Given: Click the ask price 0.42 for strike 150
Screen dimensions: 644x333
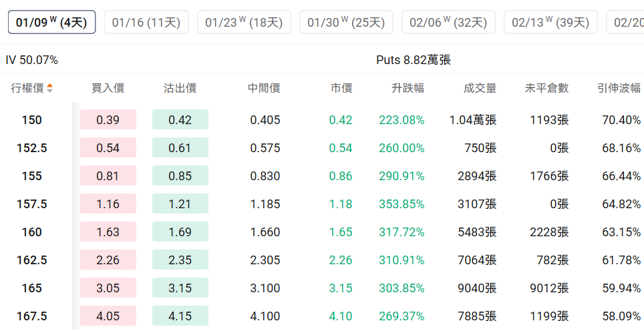Looking at the screenshot, I should point(180,120).
